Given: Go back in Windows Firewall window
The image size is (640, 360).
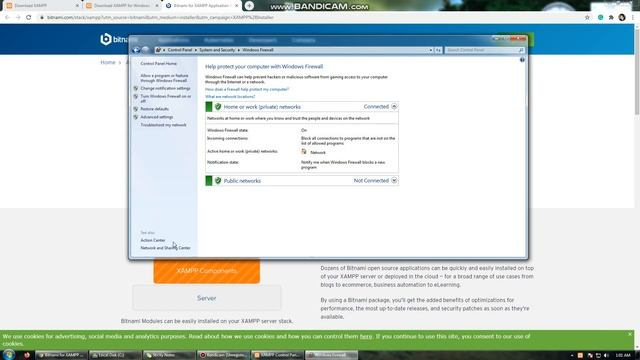Looking at the screenshot, I should [136, 50].
